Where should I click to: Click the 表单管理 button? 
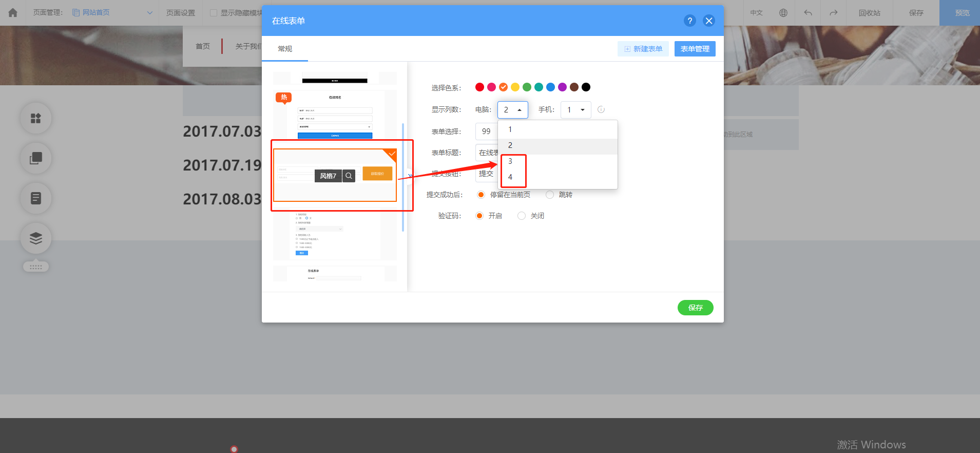pyautogui.click(x=695, y=49)
